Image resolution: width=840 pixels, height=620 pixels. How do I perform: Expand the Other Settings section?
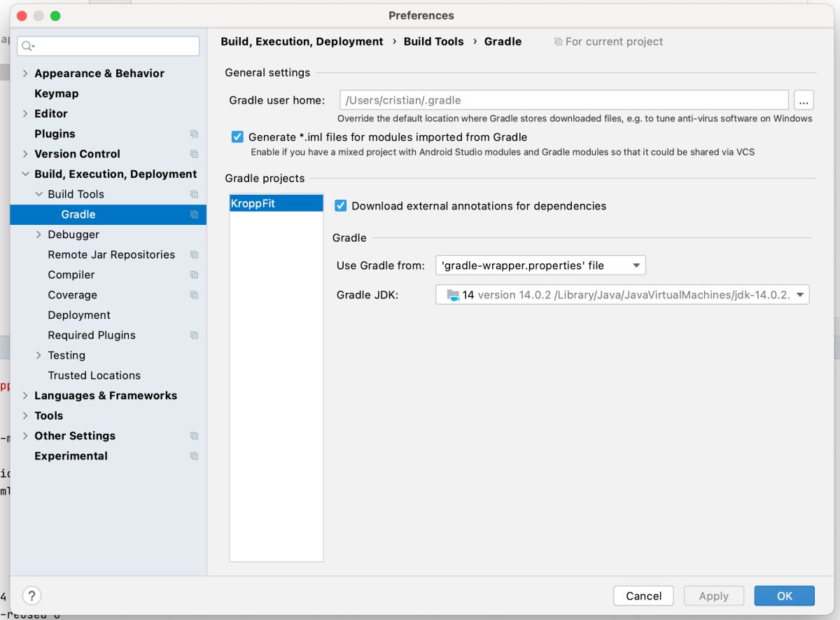pos(25,436)
